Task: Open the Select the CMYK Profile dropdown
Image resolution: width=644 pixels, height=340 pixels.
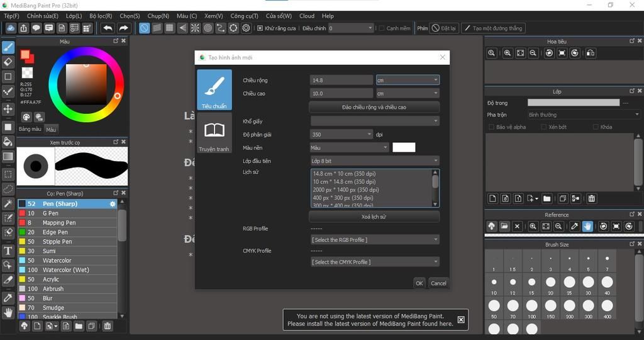Action: (375, 262)
